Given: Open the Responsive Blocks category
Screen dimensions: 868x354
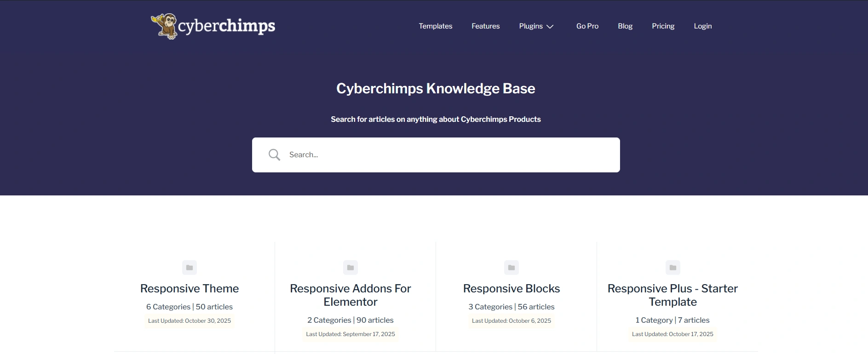Looking at the screenshot, I should (x=512, y=289).
